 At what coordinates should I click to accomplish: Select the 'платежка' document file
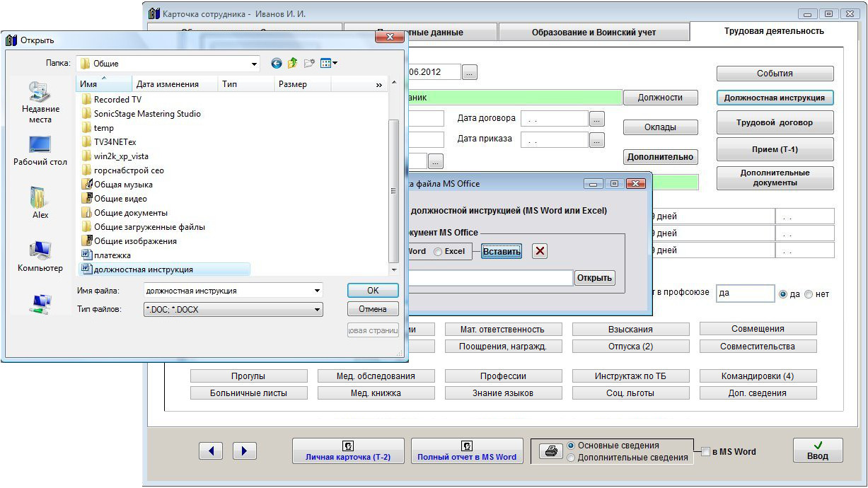112,255
